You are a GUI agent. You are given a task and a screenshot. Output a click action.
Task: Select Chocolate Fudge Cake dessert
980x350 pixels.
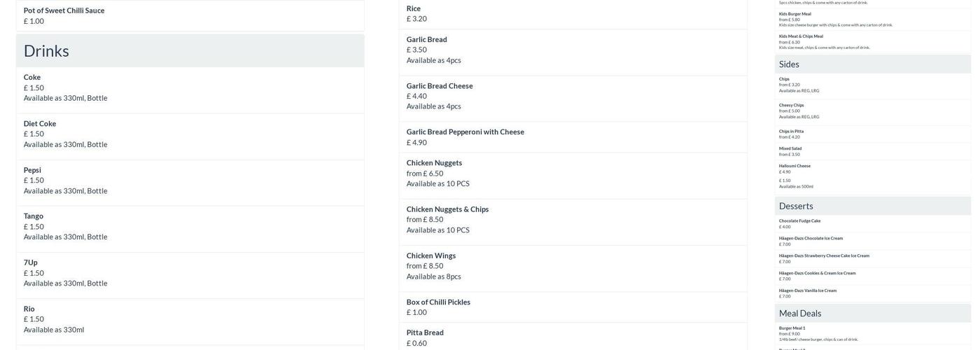click(x=799, y=221)
